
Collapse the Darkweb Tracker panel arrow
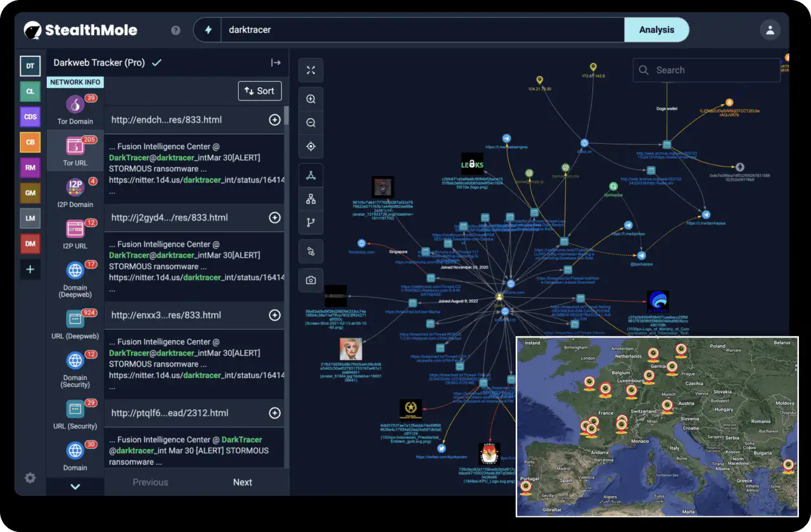click(x=276, y=63)
